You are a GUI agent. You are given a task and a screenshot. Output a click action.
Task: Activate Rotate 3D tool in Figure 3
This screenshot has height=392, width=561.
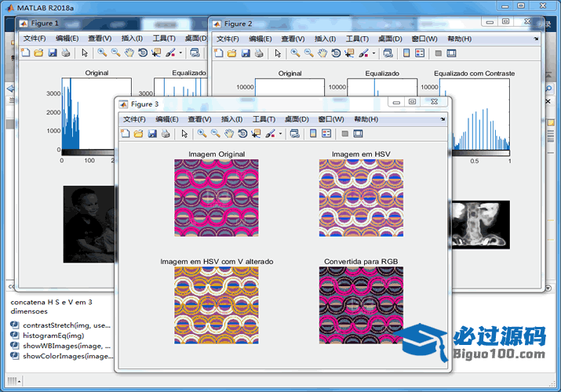point(242,134)
